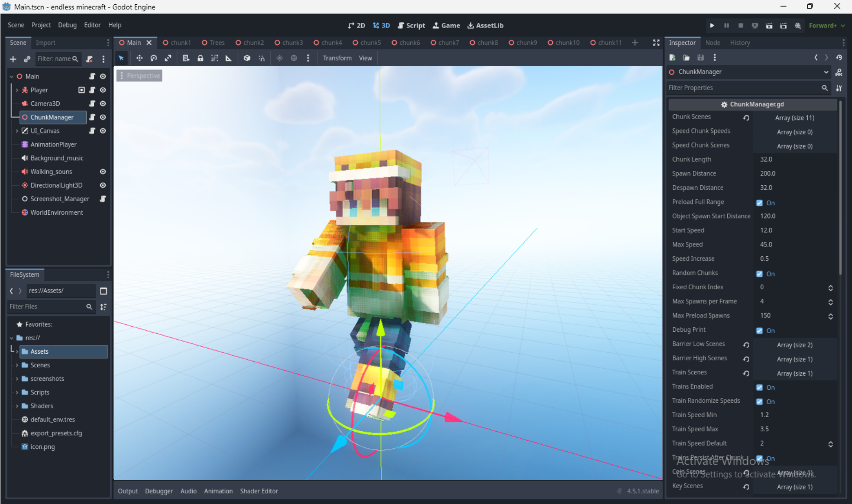Uncheck Preload Full Range checkbox
This screenshot has height=504, width=852.
[x=760, y=203]
